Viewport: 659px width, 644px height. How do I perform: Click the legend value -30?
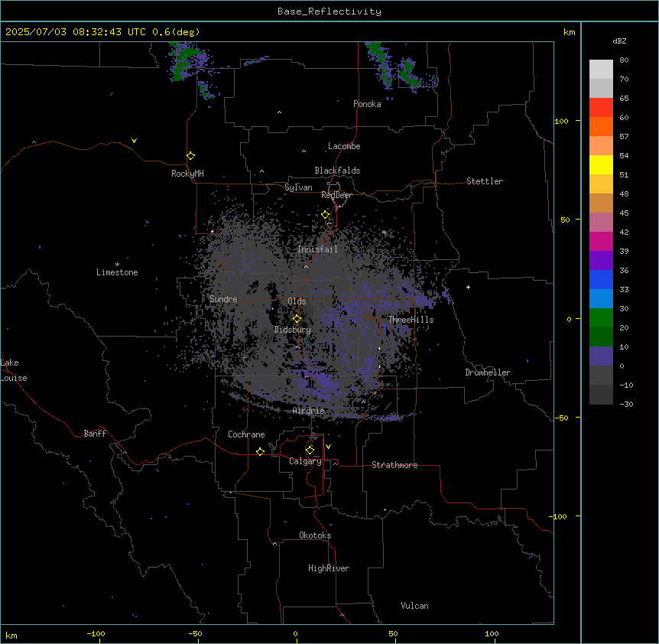click(x=626, y=405)
